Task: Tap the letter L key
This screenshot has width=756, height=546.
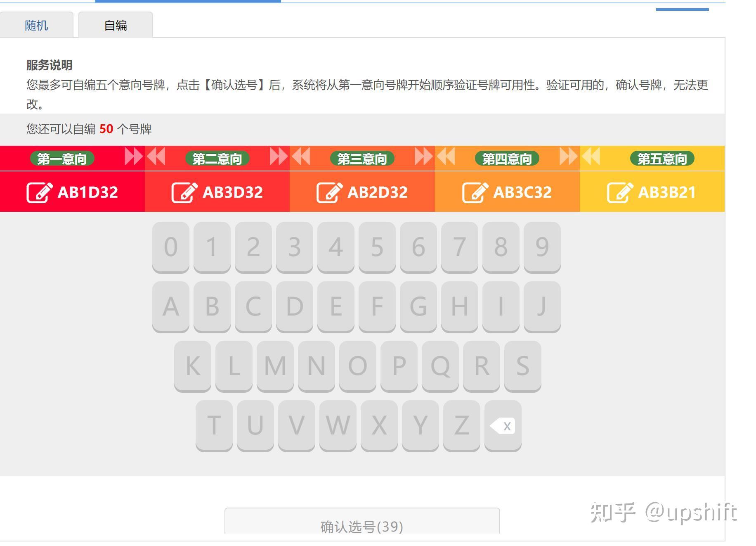Action: pyautogui.click(x=234, y=366)
